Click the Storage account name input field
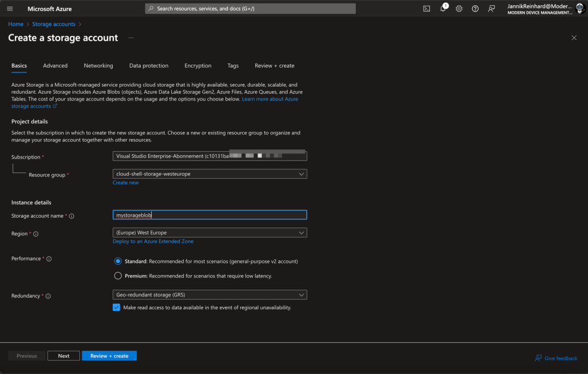This screenshot has height=374, width=588. [210, 215]
